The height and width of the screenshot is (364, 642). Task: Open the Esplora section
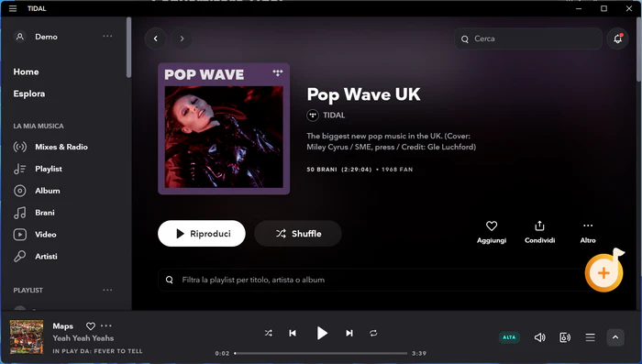pyautogui.click(x=29, y=94)
